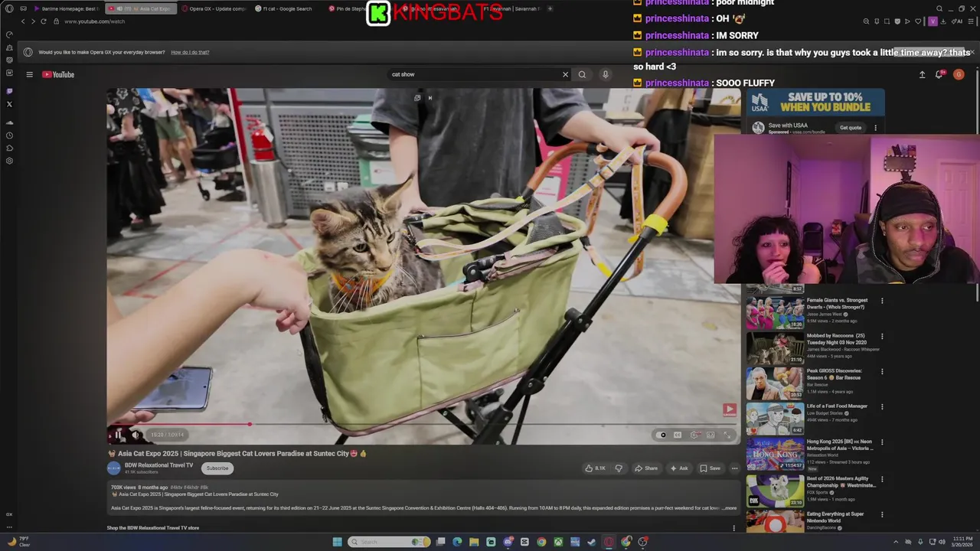This screenshot has width=980, height=551.
Task: Open options for Masters Agility Championship video
Action: pos(882,478)
